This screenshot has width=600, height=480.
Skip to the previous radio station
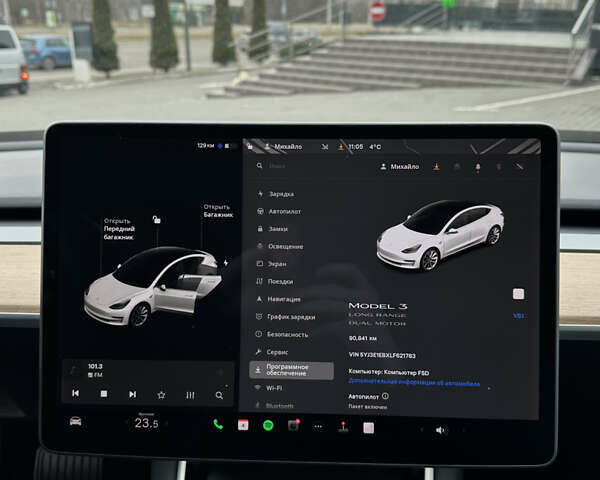75,393
